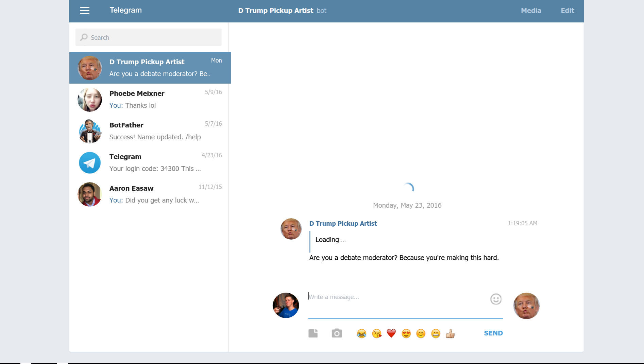Open the hamburger menu

coord(85,11)
